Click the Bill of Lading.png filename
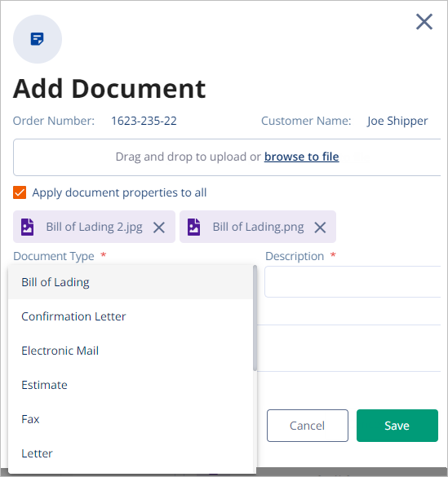The height and width of the screenshot is (477, 448). click(258, 227)
